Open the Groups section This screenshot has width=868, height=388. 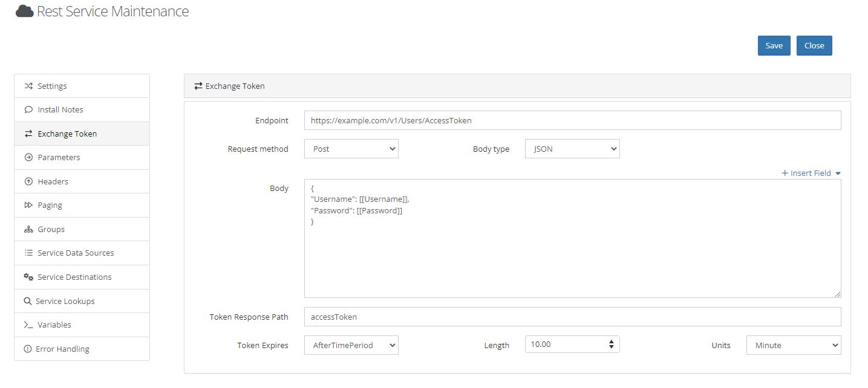coord(82,229)
